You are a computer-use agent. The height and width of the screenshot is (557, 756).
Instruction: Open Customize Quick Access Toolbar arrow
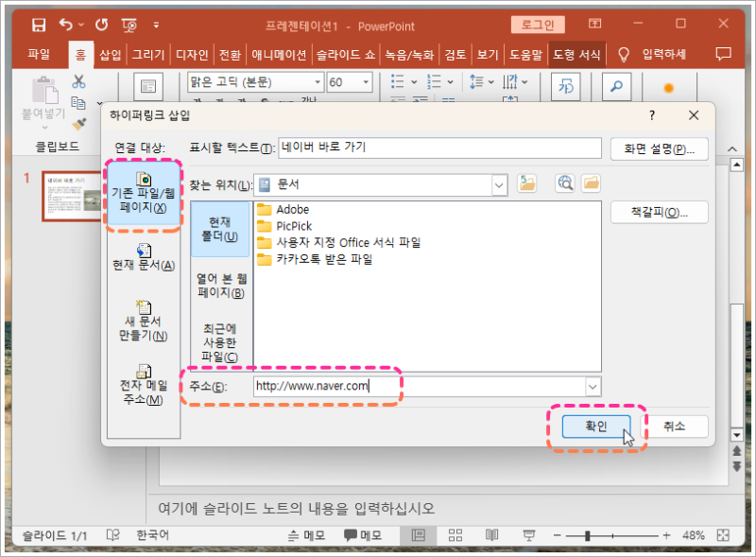click(x=156, y=25)
